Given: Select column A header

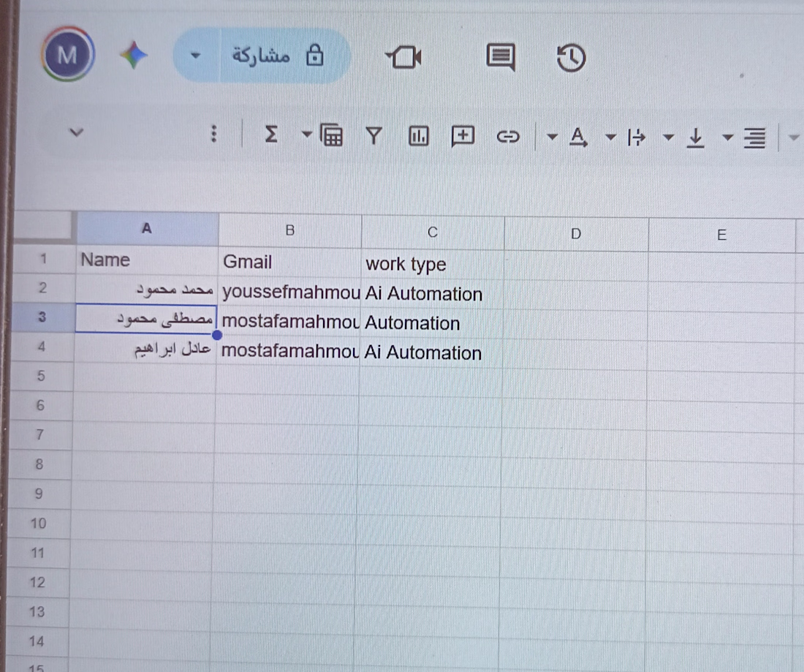Looking at the screenshot, I should [x=147, y=228].
